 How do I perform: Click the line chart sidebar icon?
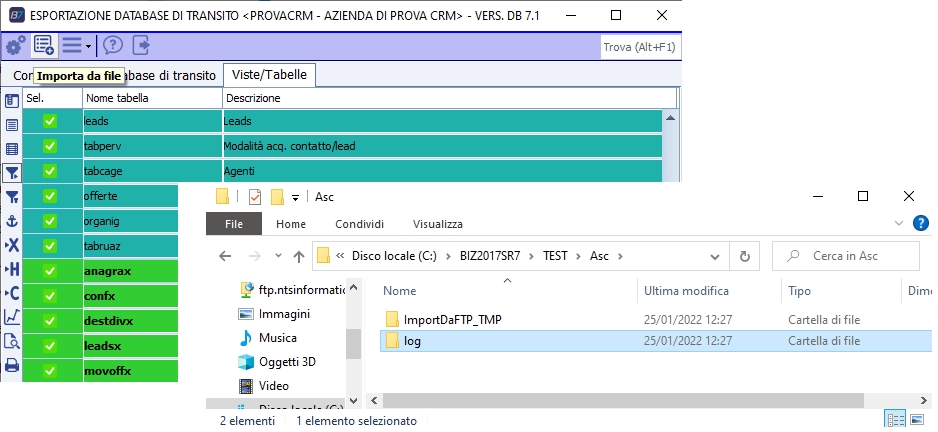[12, 317]
